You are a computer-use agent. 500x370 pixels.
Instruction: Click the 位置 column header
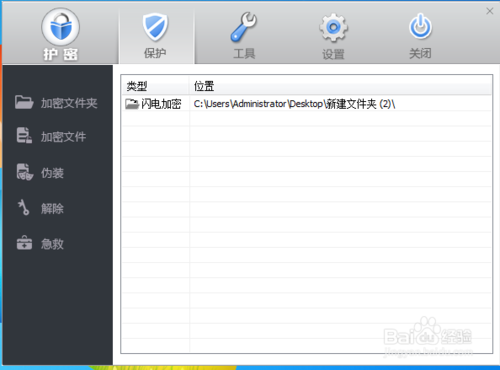(341, 87)
